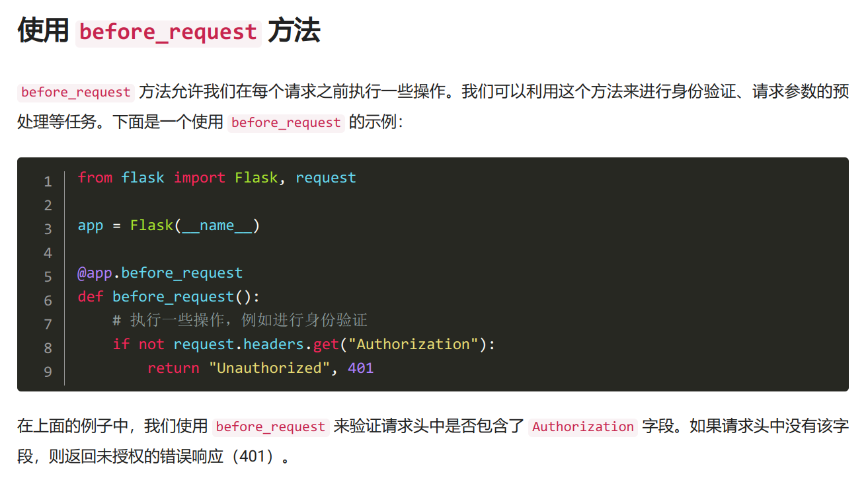This screenshot has width=868, height=488.
Task: Click the 'return' keyword on line 9
Action: tap(173, 368)
